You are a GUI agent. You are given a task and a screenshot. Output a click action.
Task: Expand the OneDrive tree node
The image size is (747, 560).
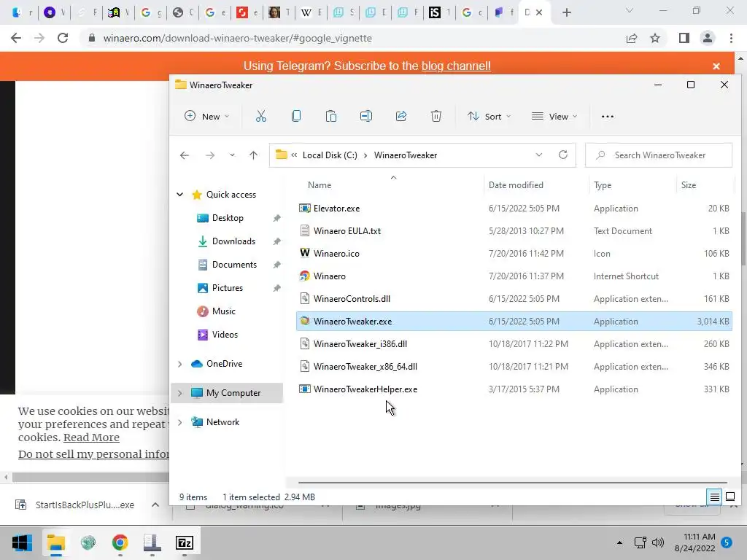click(179, 364)
